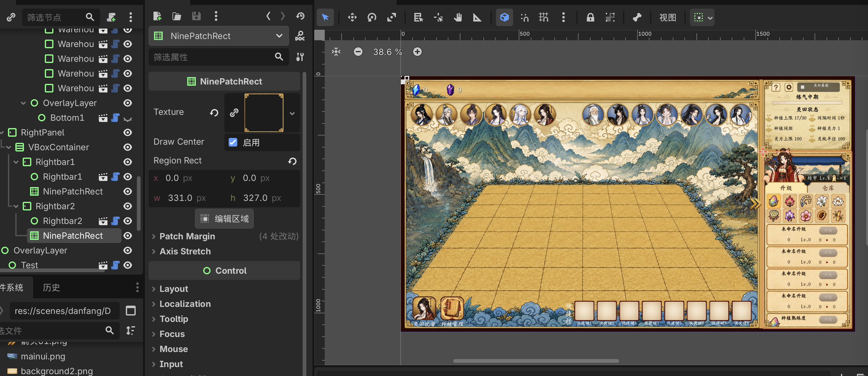Open the container sizing anchor dropdown
This screenshot has width=868, height=376.
(702, 17)
